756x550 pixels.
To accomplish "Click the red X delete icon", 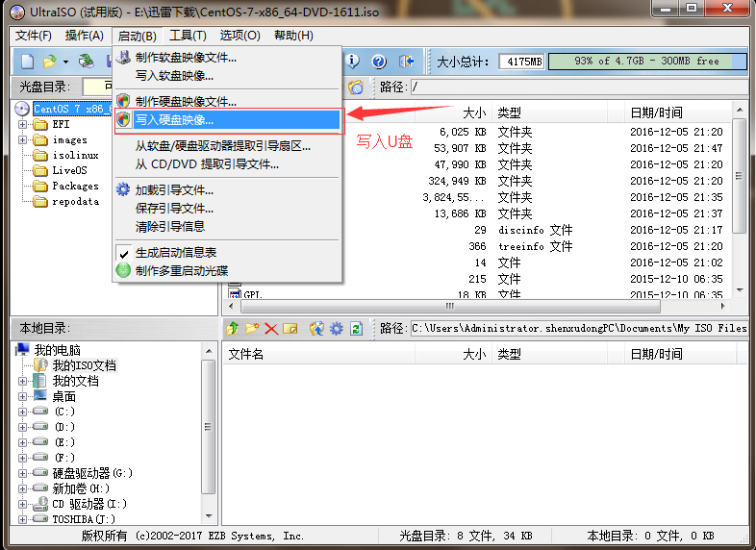I will 271,329.
